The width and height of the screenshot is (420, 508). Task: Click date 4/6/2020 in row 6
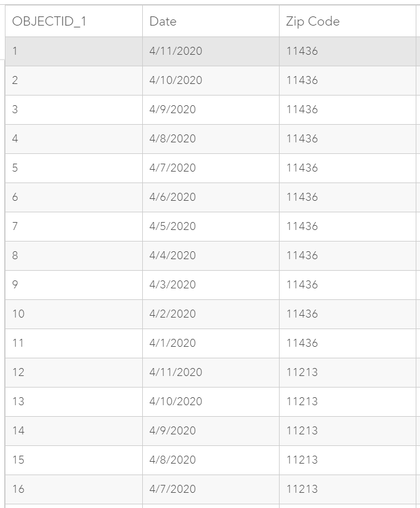coord(173,197)
